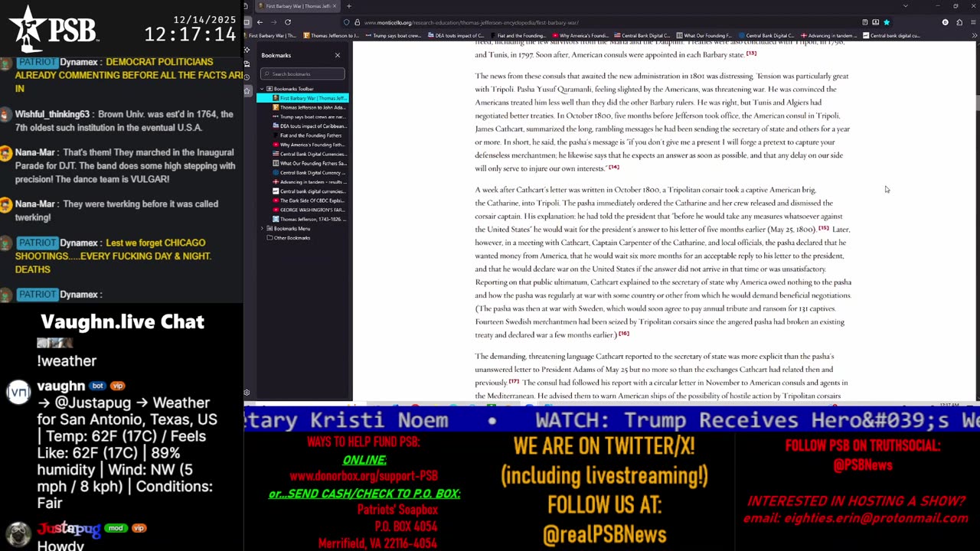Click the picture-in-picture icon in address bar

pos(876,22)
